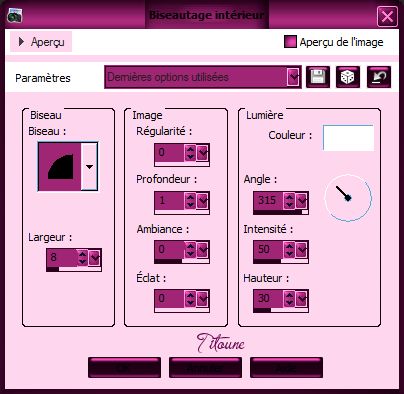The height and width of the screenshot is (394, 404).
Task: Click the Angle spinner arrows
Action: click(289, 201)
